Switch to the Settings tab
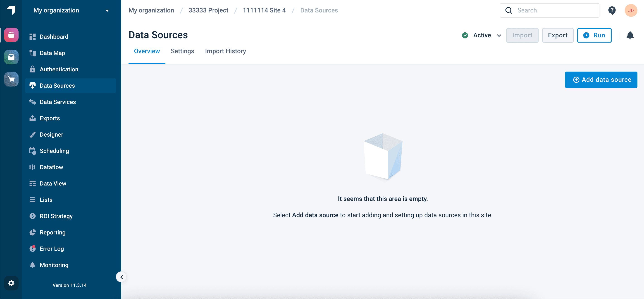 coord(182,51)
